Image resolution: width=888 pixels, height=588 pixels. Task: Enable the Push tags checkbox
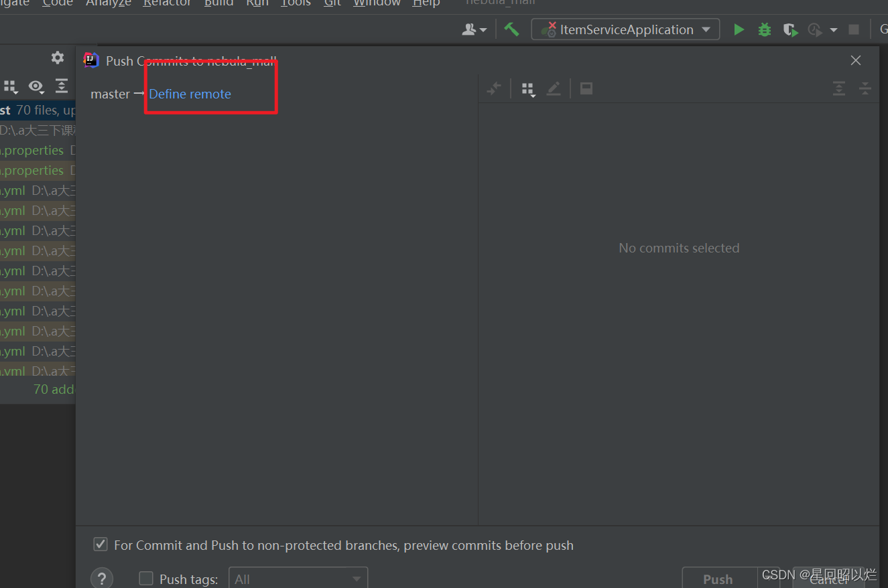[x=146, y=579]
